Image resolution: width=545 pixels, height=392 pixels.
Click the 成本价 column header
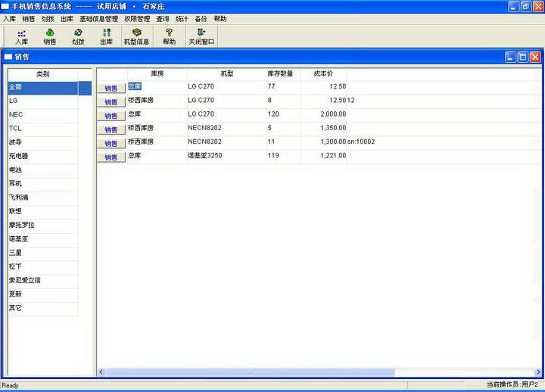point(323,74)
